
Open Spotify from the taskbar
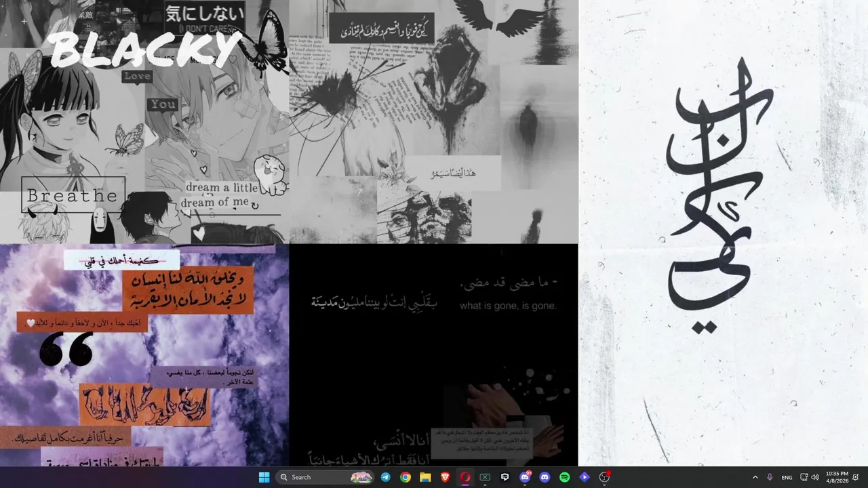click(564, 477)
